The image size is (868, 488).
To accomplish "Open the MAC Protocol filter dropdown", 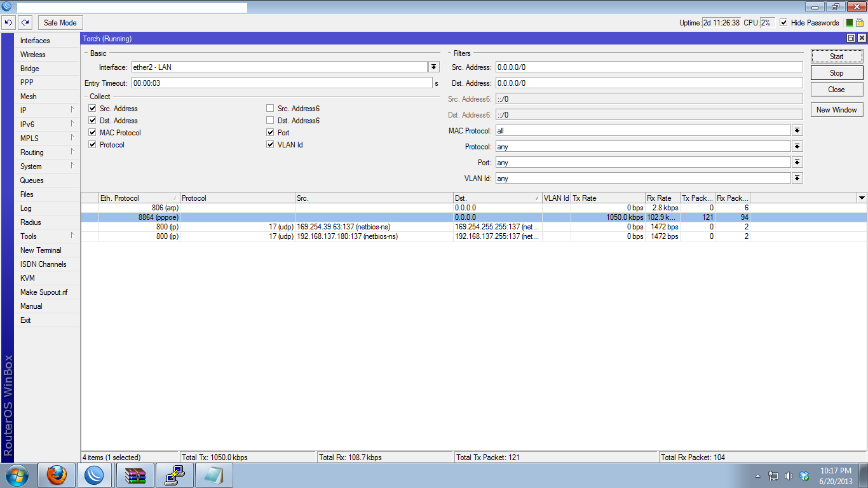I will (x=797, y=130).
